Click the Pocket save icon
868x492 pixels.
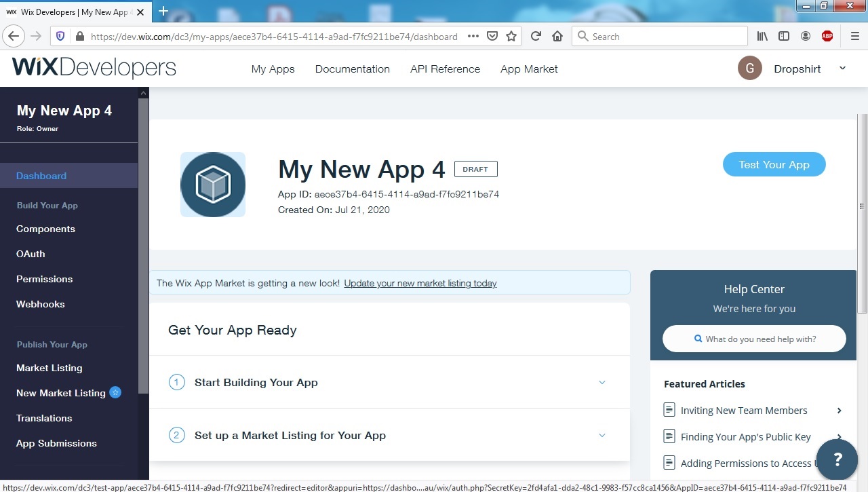point(493,37)
